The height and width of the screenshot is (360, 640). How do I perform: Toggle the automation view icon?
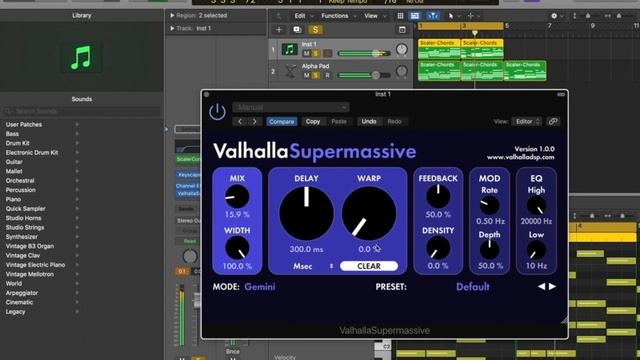pos(415,16)
